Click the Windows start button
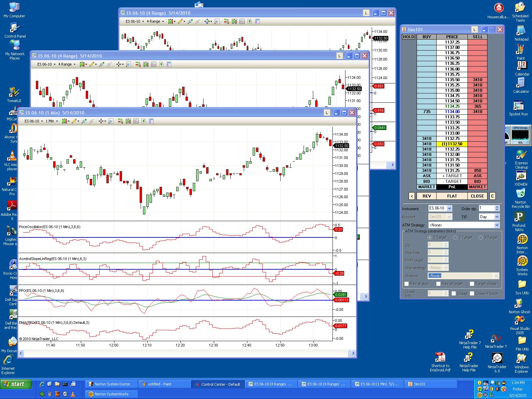532x399 pixels. [x=17, y=384]
